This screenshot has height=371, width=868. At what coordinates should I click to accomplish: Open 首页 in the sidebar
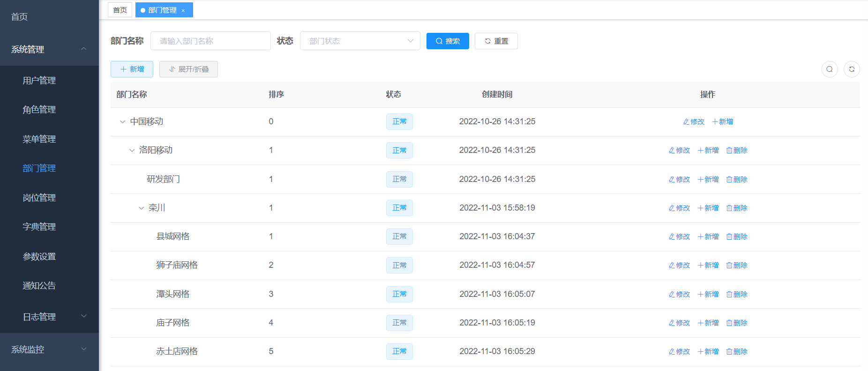49,16
